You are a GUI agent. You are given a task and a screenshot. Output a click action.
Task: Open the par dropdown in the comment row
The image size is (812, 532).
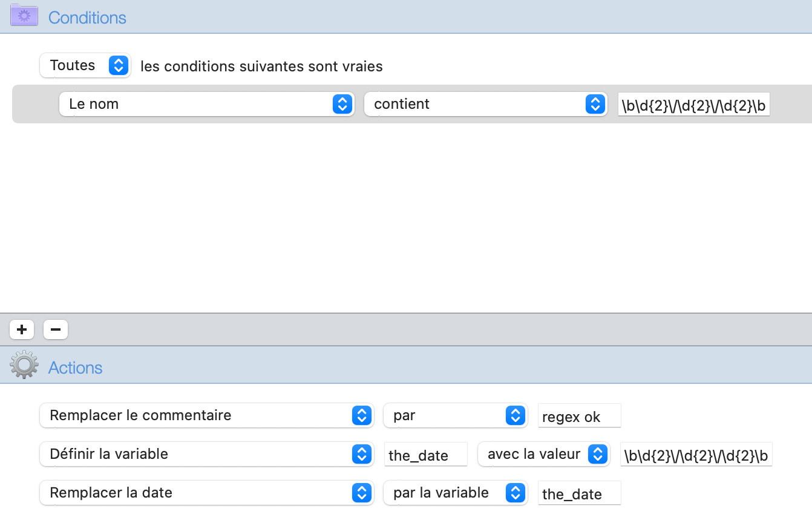tap(455, 415)
